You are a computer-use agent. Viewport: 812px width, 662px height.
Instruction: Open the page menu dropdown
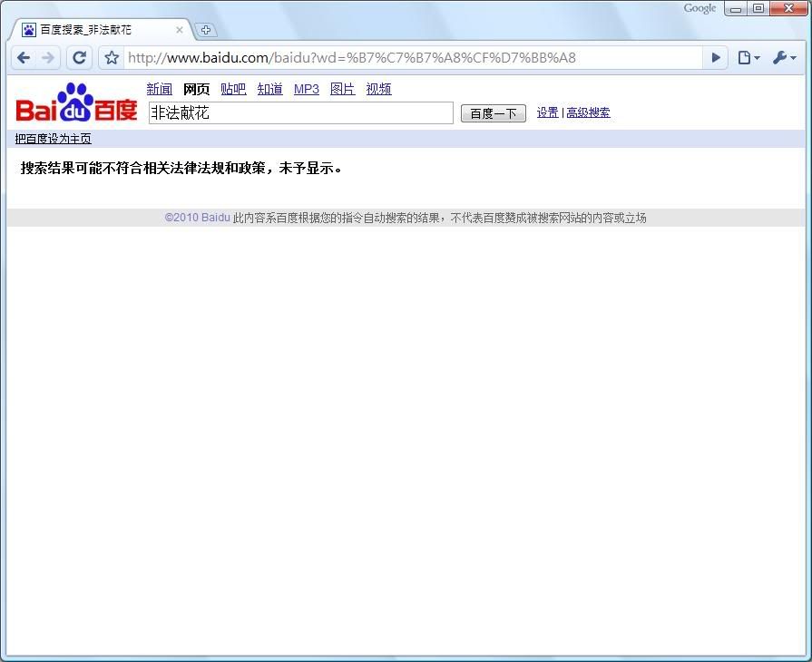748,58
